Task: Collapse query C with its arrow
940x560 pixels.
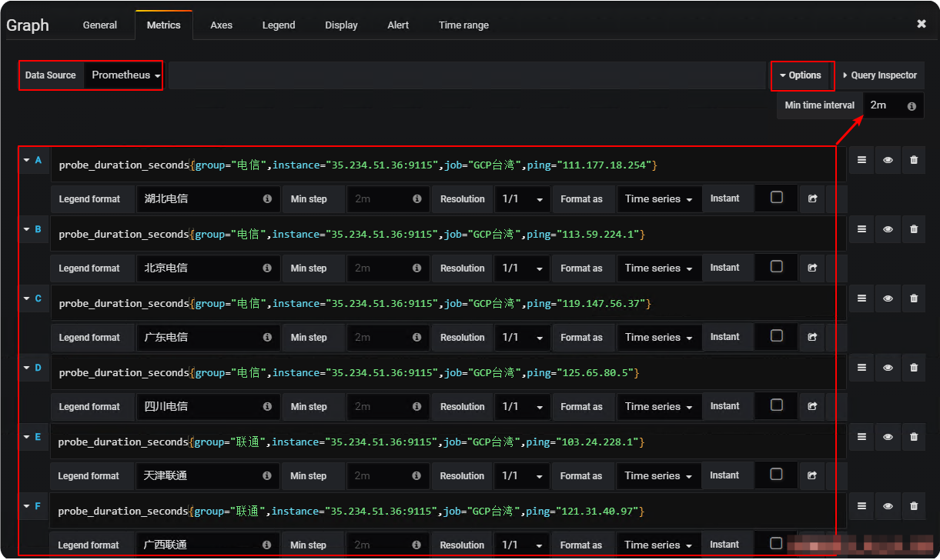Action: pyautogui.click(x=26, y=298)
